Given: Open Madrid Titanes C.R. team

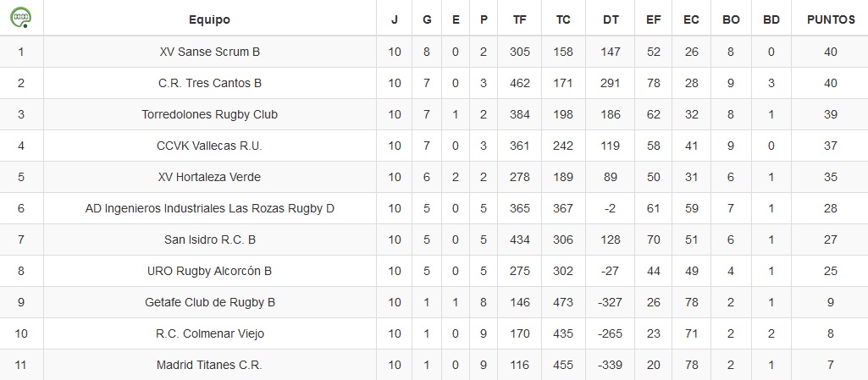Looking at the screenshot, I should [x=209, y=365].
